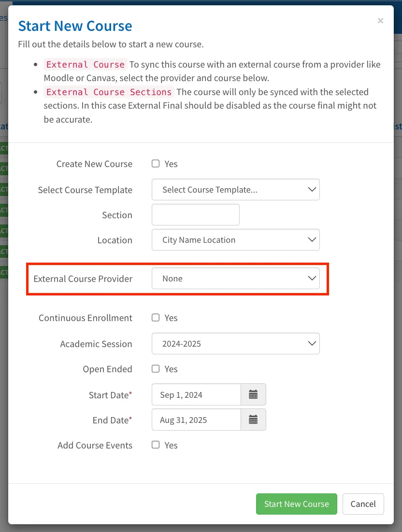Click the Start Date field showing Sep 1, 2024
This screenshot has width=402, height=532.
tap(196, 394)
